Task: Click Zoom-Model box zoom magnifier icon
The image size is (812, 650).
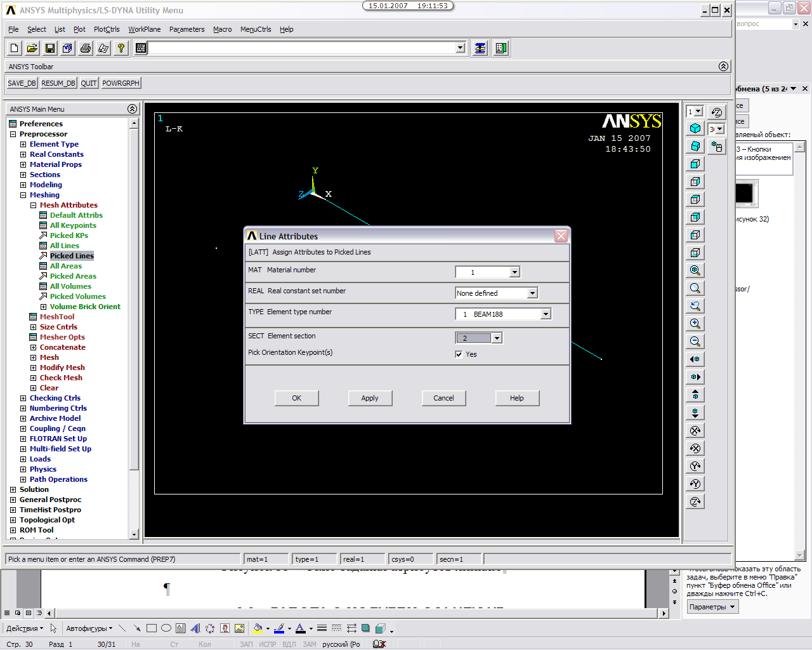Action: [x=695, y=288]
